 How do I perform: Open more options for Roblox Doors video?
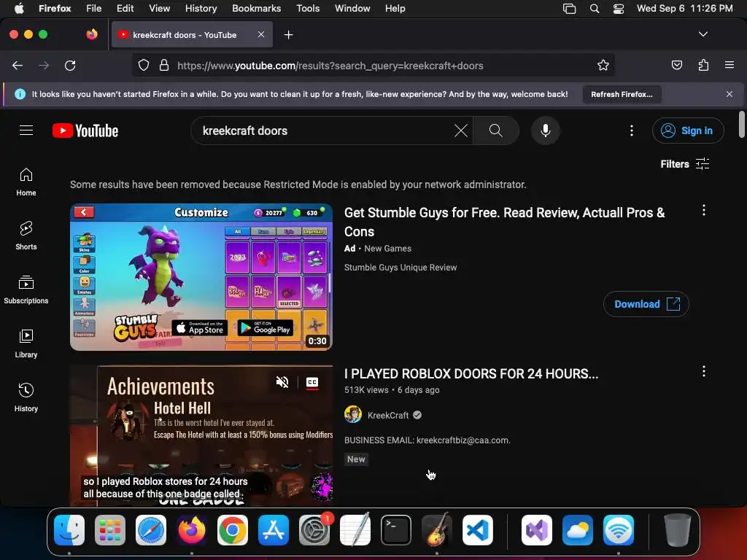point(704,371)
